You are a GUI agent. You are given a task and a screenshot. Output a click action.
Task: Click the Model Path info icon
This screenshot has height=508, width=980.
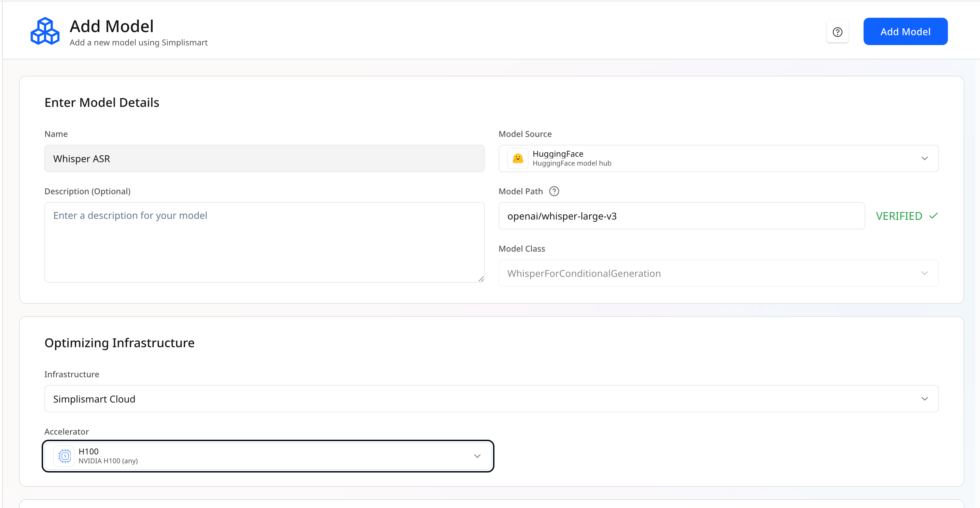click(x=554, y=191)
